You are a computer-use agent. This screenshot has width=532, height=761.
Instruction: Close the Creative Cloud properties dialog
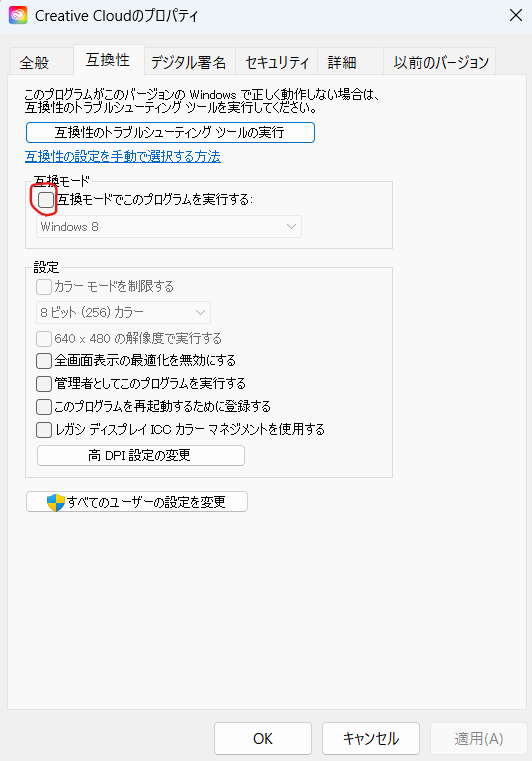[515, 15]
